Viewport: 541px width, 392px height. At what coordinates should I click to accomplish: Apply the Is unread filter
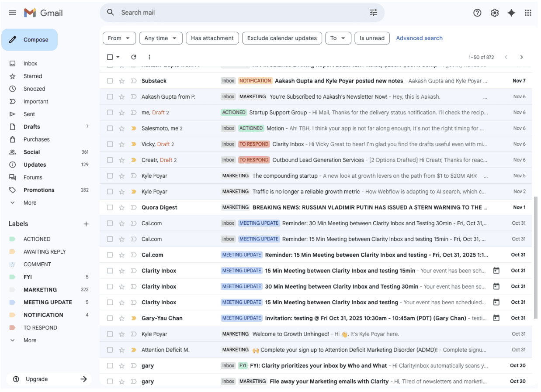coord(372,38)
